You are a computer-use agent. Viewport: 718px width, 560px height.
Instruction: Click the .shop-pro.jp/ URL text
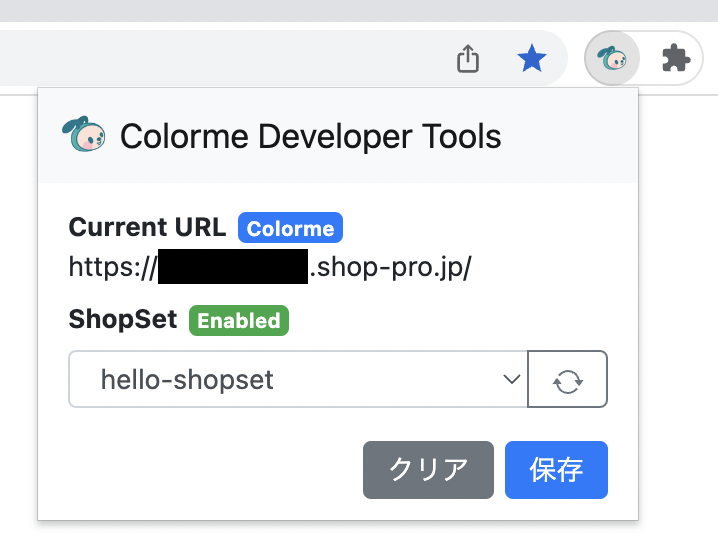pyautogui.click(x=390, y=267)
